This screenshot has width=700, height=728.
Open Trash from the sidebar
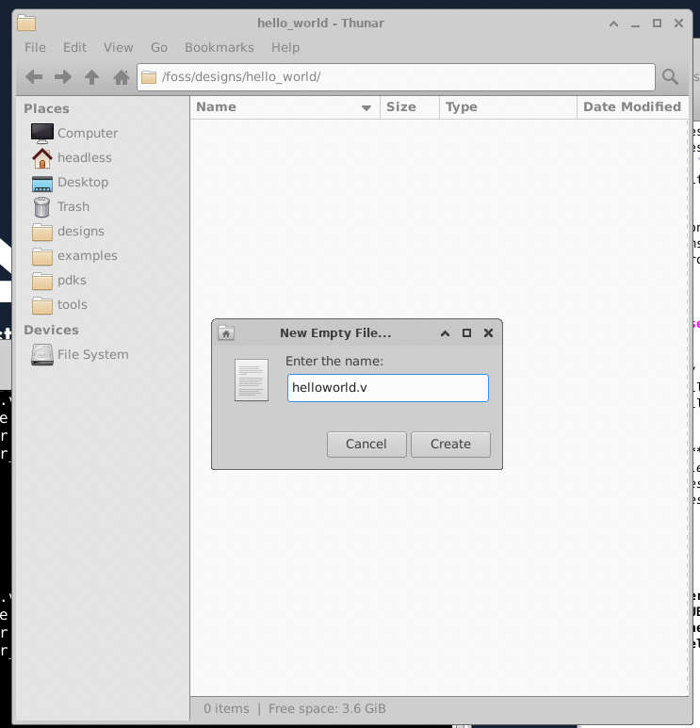[x=73, y=206]
